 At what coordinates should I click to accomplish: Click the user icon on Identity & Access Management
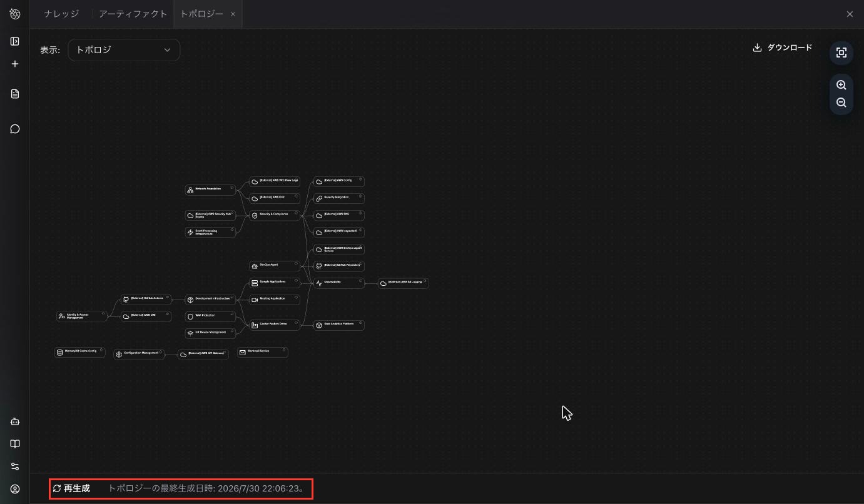(61, 317)
